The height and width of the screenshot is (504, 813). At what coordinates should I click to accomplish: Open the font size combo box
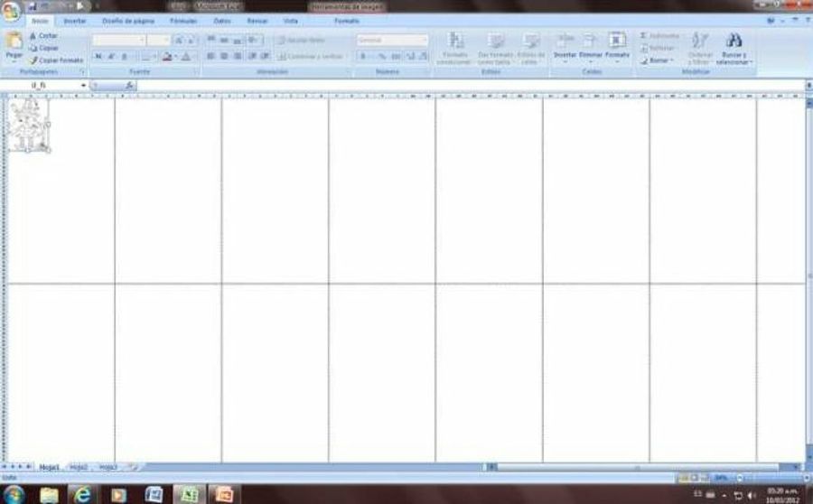coord(158,40)
